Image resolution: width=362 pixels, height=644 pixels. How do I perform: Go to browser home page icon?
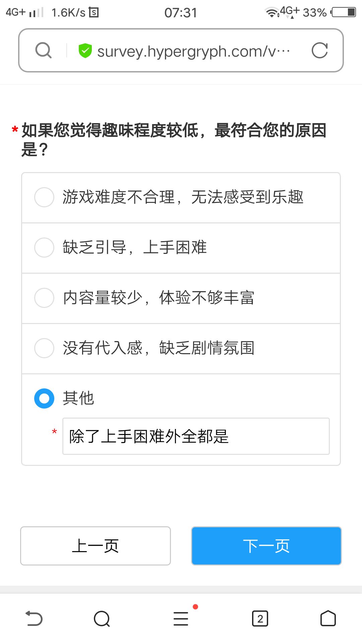tap(328, 619)
